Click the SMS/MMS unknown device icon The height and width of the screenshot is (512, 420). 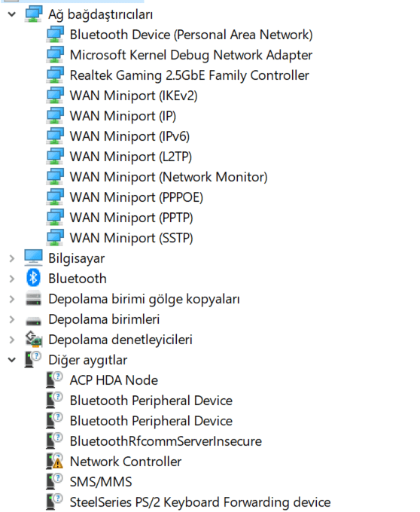pos(54,481)
